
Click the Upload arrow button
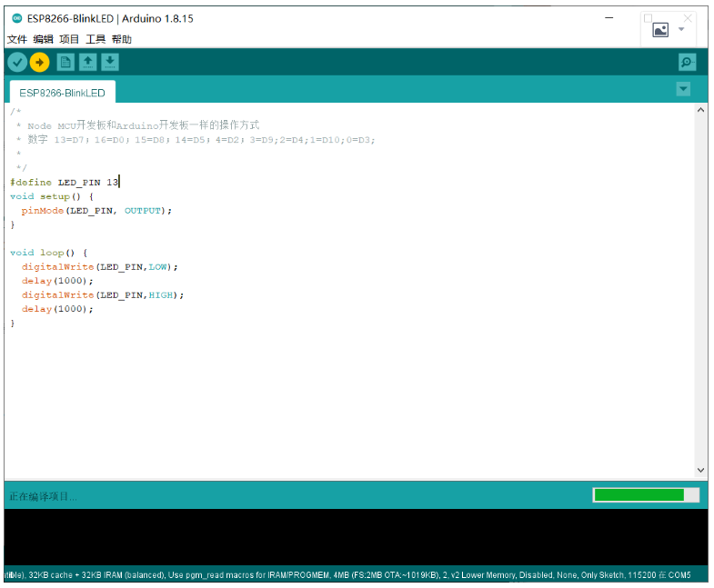tap(40, 63)
